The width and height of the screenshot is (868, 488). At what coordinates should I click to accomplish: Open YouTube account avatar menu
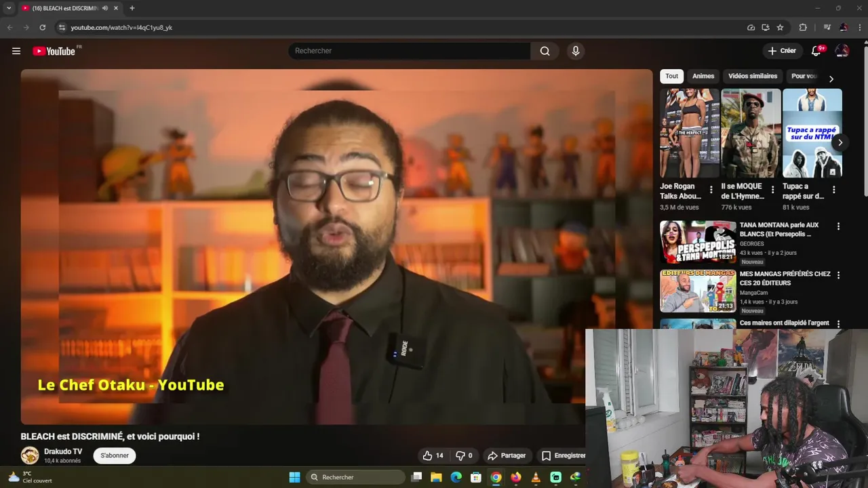(842, 51)
